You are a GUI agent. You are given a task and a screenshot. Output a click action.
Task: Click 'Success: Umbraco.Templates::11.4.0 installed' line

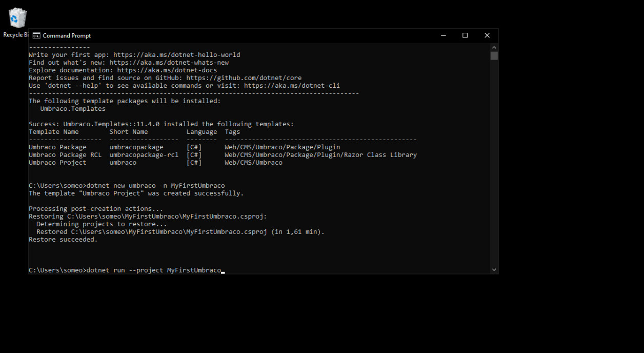tap(161, 124)
